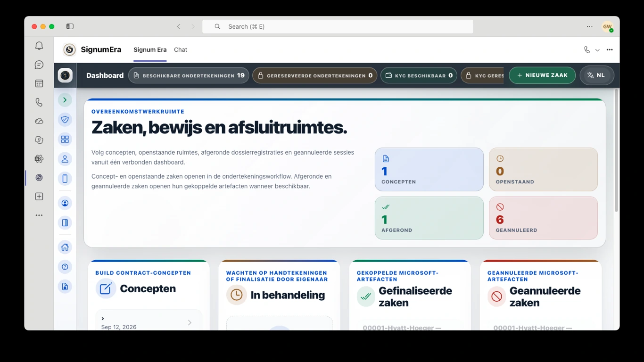Open the GW profile avatar
The image size is (644, 362).
tap(607, 27)
